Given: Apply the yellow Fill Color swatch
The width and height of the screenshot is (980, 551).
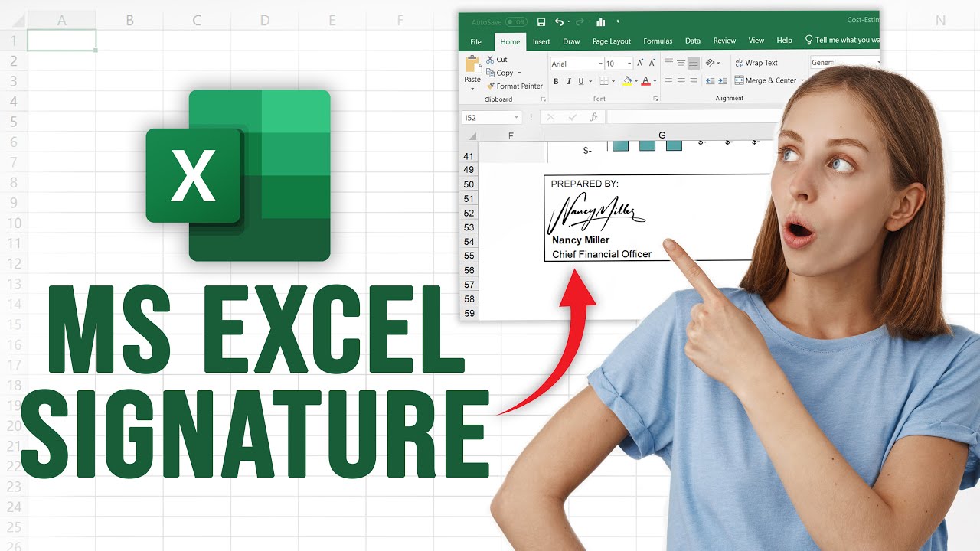Looking at the screenshot, I should 628,80.
